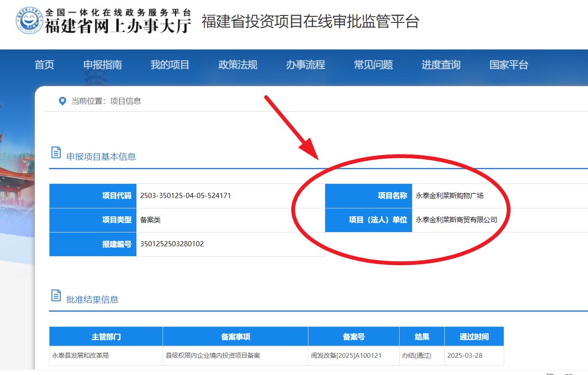588x375 pixels.
Task: Click the 备案类 value cell
Action: [x=231, y=220]
